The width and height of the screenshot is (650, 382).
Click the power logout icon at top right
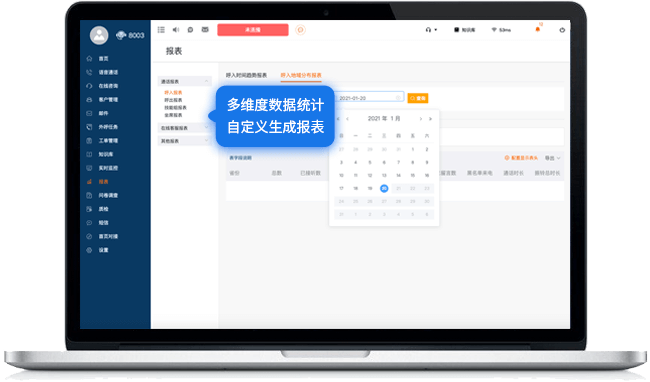pyautogui.click(x=562, y=30)
